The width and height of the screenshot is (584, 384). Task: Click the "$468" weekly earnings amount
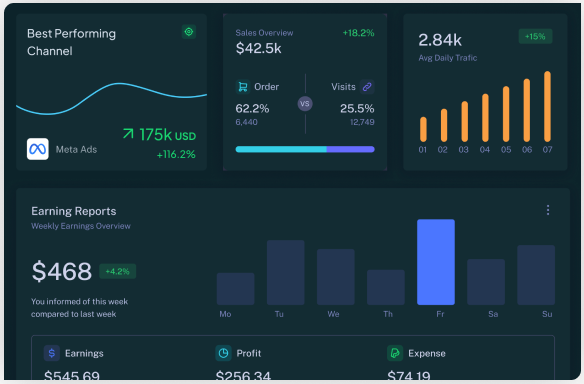[x=62, y=271]
